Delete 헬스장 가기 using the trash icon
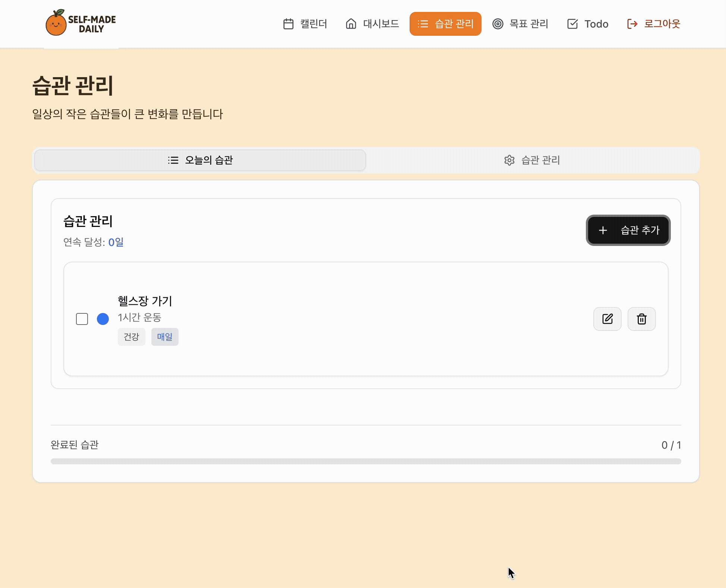Screen dimensions: 726x588 point(641,319)
